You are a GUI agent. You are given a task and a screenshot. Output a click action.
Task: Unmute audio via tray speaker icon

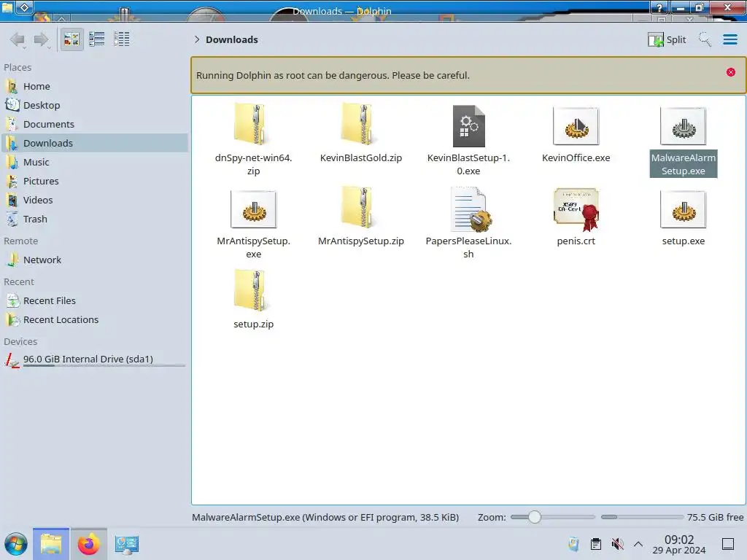(x=617, y=544)
